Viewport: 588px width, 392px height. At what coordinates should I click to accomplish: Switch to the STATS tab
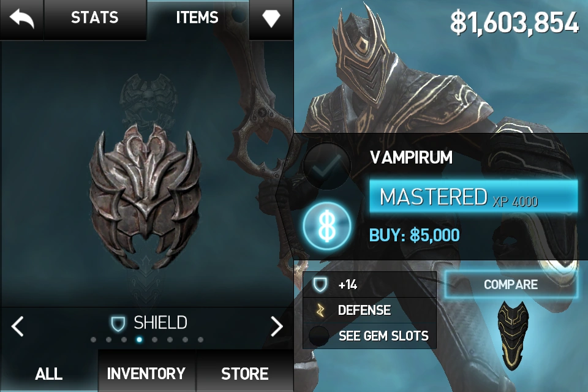tap(95, 18)
